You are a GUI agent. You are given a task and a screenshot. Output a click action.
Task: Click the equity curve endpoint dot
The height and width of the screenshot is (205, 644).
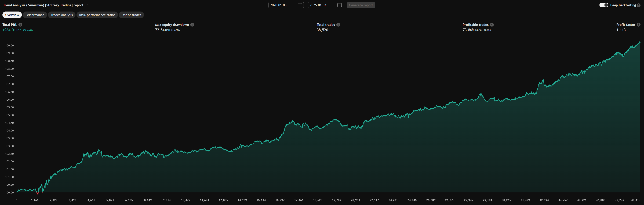point(640,42)
